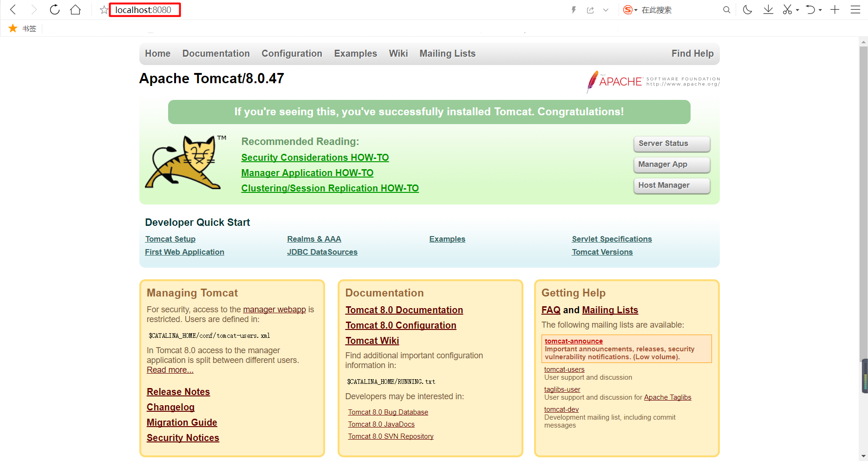The image size is (868, 461).
Task: Open Tomcat 8.0 Documentation link
Action: pos(404,310)
